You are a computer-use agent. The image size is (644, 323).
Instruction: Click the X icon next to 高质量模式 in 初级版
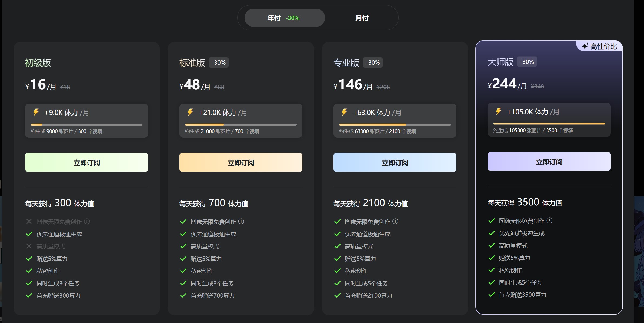pos(29,246)
